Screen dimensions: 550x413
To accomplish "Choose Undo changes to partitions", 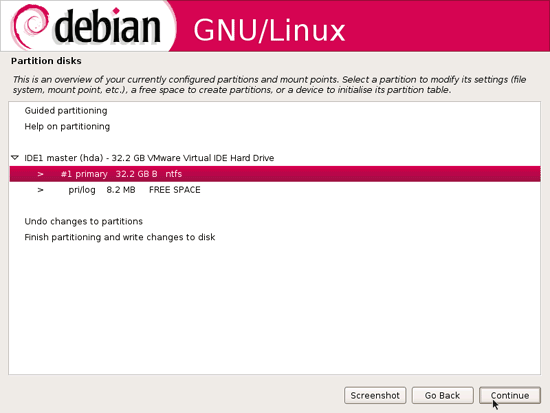I will 83,221.
